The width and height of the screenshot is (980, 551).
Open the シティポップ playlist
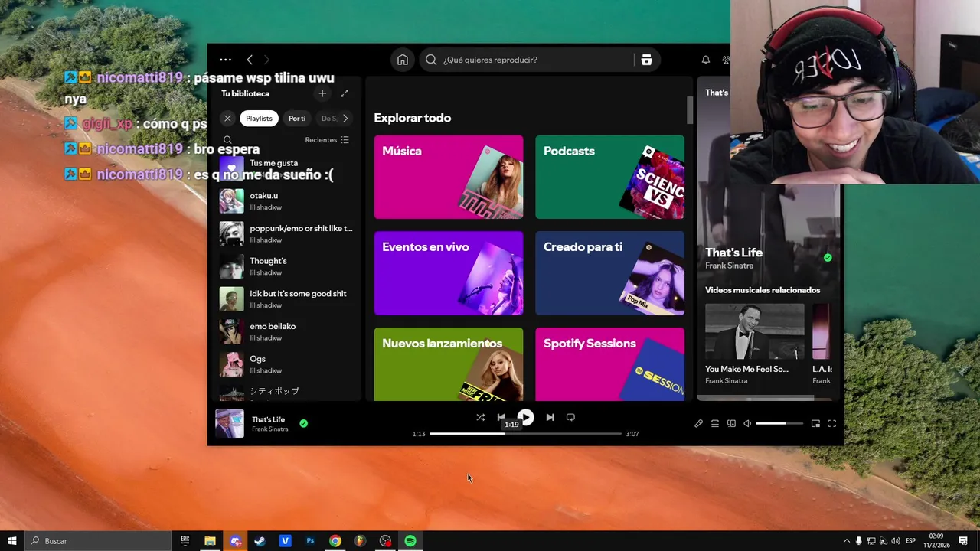click(x=285, y=392)
